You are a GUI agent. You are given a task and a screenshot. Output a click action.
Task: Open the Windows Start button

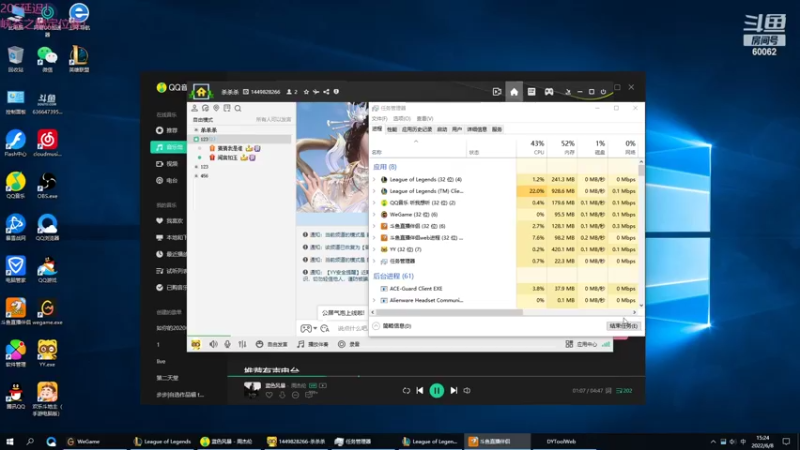point(10,441)
